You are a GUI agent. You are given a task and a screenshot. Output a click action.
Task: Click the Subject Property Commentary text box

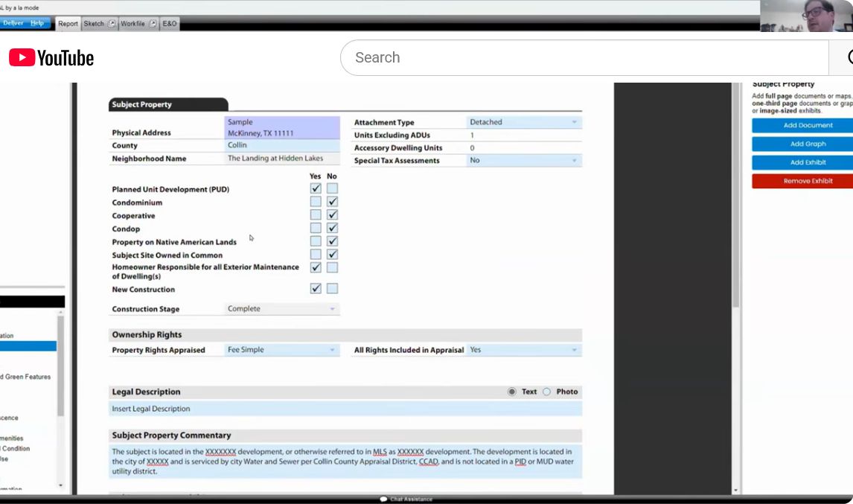point(345,462)
